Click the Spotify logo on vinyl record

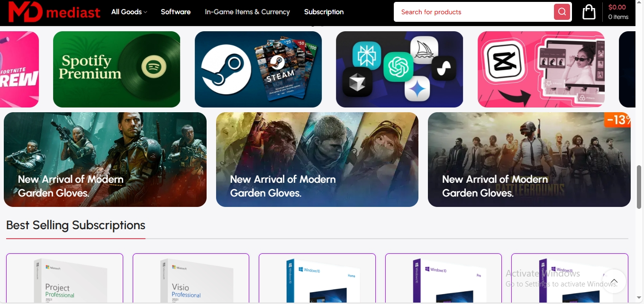153,67
